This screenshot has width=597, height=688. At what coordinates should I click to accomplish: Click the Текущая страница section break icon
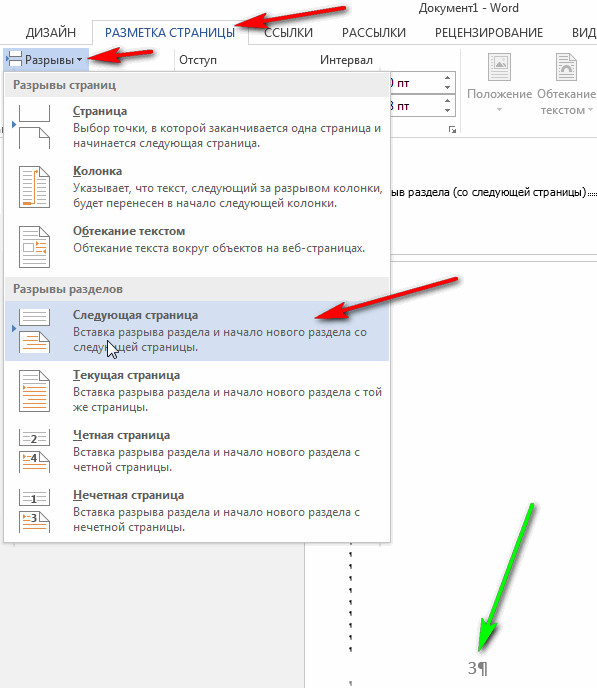(34, 391)
